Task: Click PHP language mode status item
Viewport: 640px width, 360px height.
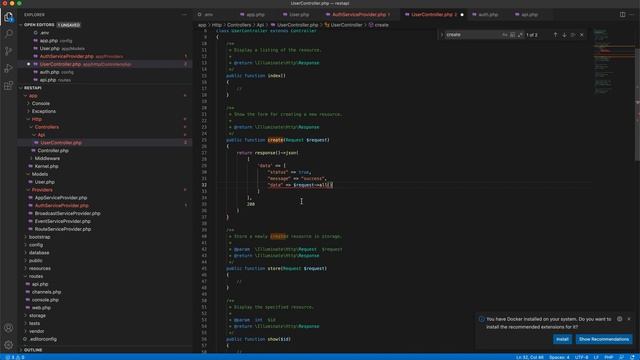Action: pos(609,357)
